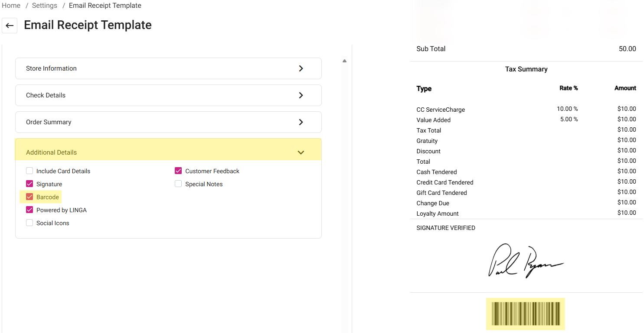Enable the Include Card Details checkbox
Screen dimensions: 644x333
click(29, 171)
